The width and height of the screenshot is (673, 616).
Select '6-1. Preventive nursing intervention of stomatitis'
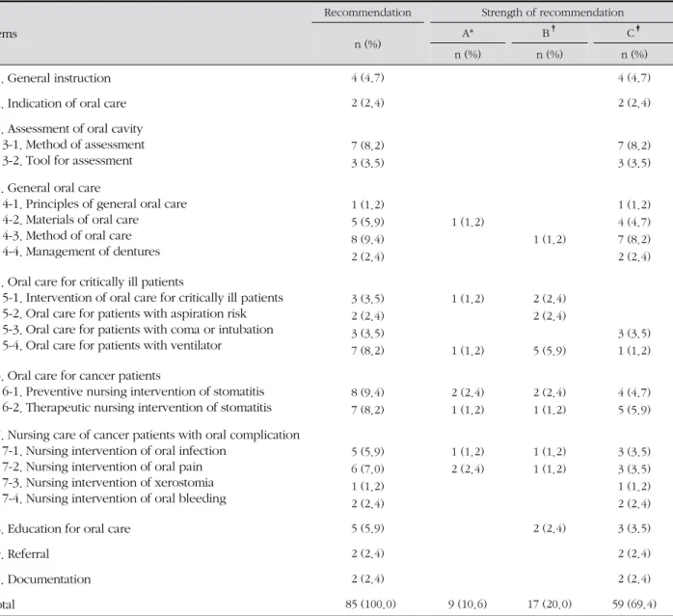[x=133, y=392]
